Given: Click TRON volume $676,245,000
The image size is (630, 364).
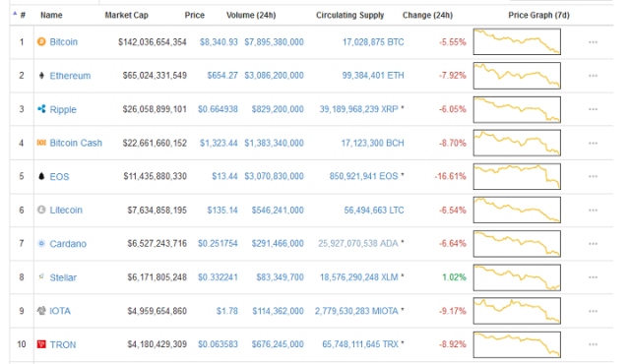Looking at the screenshot, I should pos(278,344).
